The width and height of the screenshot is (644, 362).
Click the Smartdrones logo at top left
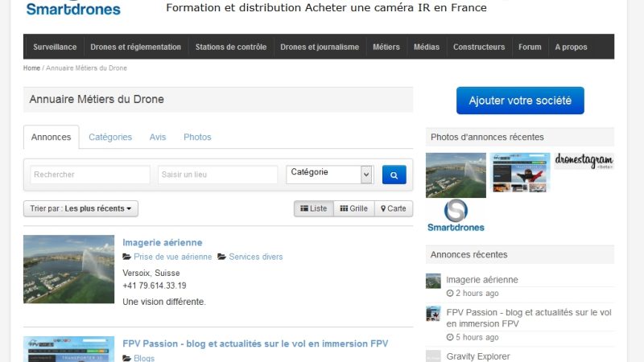coord(73,8)
